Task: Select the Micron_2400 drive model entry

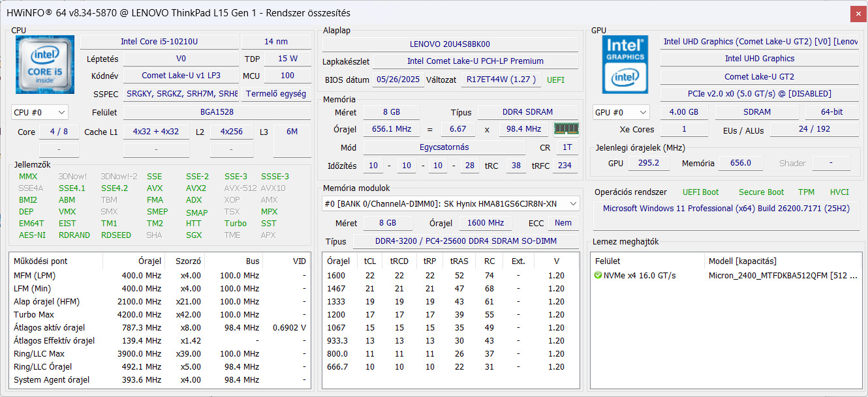Action: pyautogui.click(x=783, y=276)
